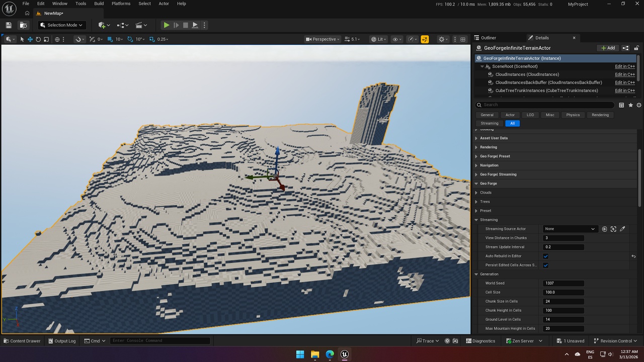Open the Content Browser toolbar icon
Image resolution: width=644 pixels, height=362 pixels.
tap(23, 25)
